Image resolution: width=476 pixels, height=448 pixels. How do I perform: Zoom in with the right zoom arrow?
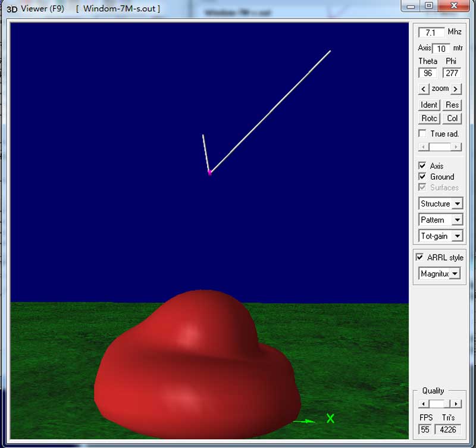pyautogui.click(x=456, y=89)
